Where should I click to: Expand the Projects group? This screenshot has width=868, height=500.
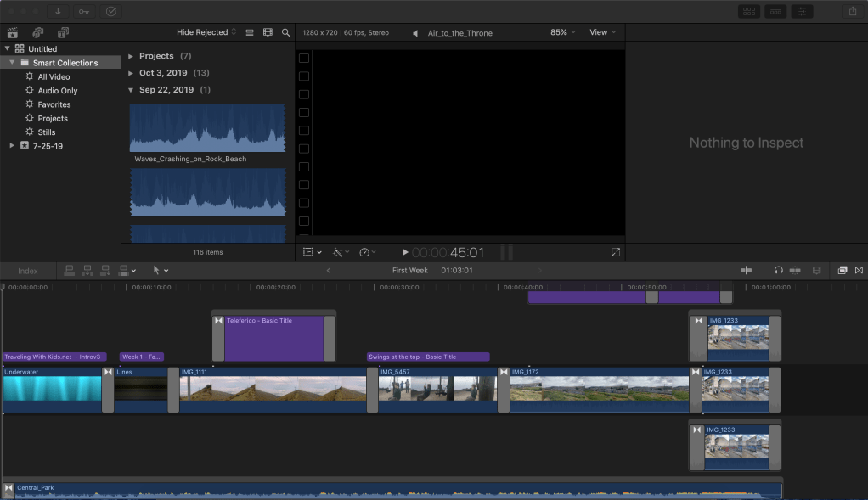(x=131, y=56)
